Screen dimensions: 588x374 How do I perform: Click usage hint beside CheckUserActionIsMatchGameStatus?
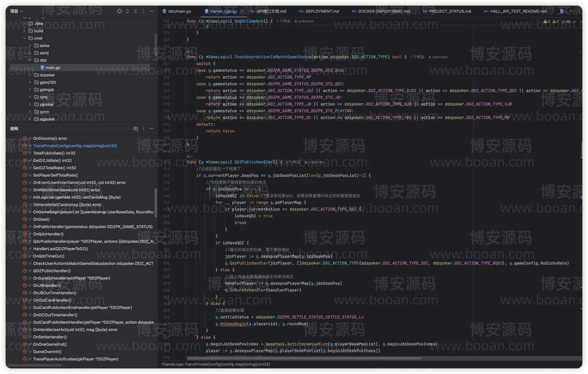tap(417, 57)
